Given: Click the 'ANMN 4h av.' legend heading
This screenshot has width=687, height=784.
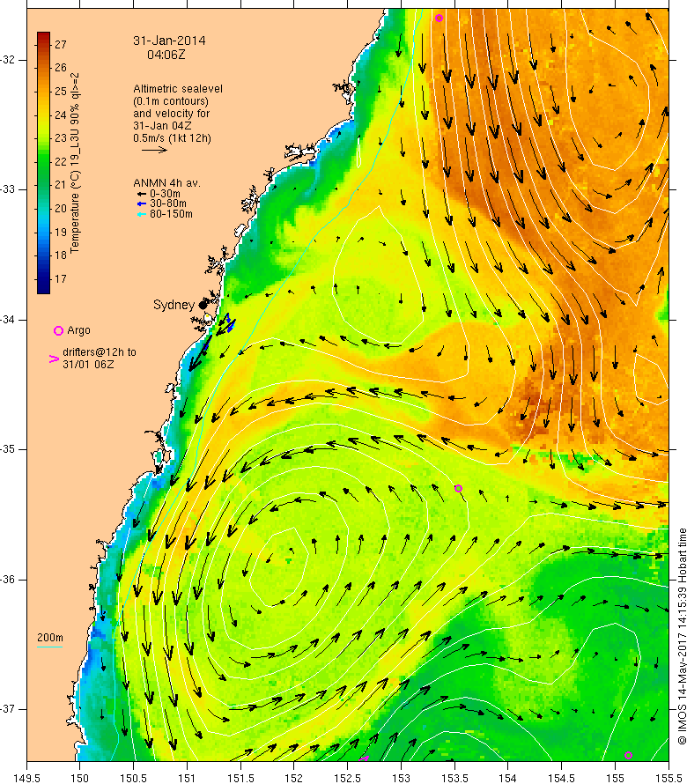Looking at the screenshot, I should [x=166, y=183].
